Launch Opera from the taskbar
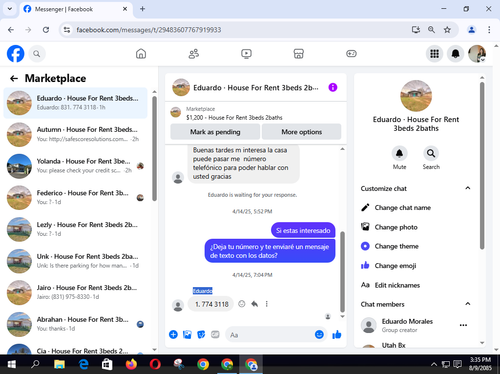This screenshot has width=500, height=374. coord(155,364)
